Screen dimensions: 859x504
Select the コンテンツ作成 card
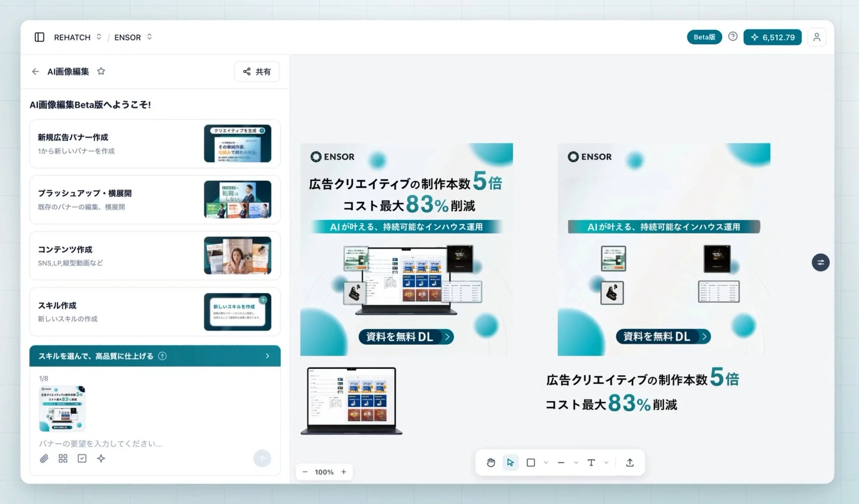pyautogui.click(x=155, y=256)
